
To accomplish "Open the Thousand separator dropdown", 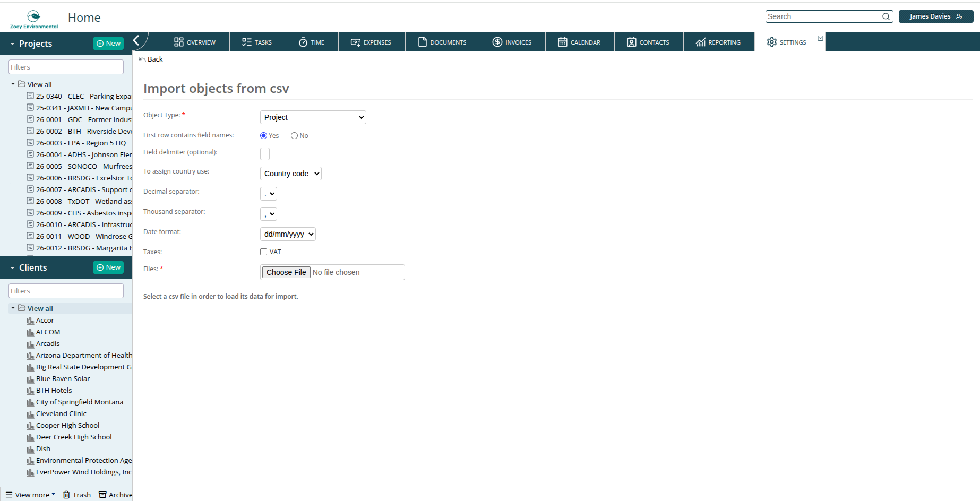I will [269, 214].
